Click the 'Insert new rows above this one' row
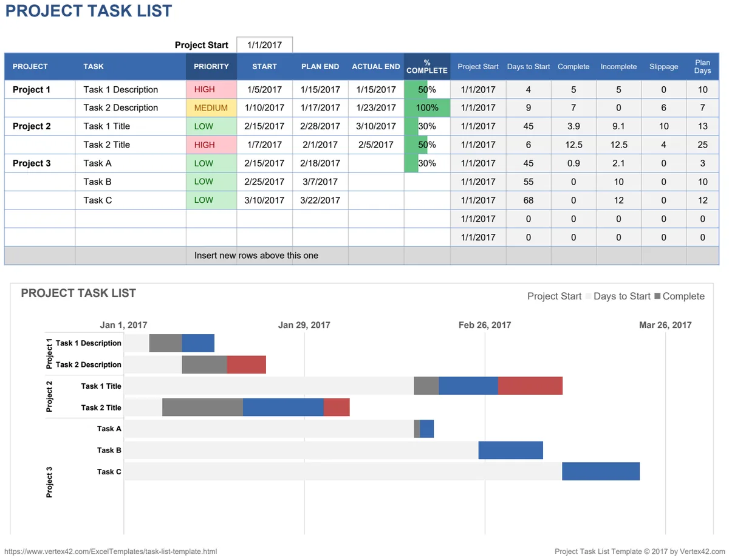729x560 pixels. 361,256
